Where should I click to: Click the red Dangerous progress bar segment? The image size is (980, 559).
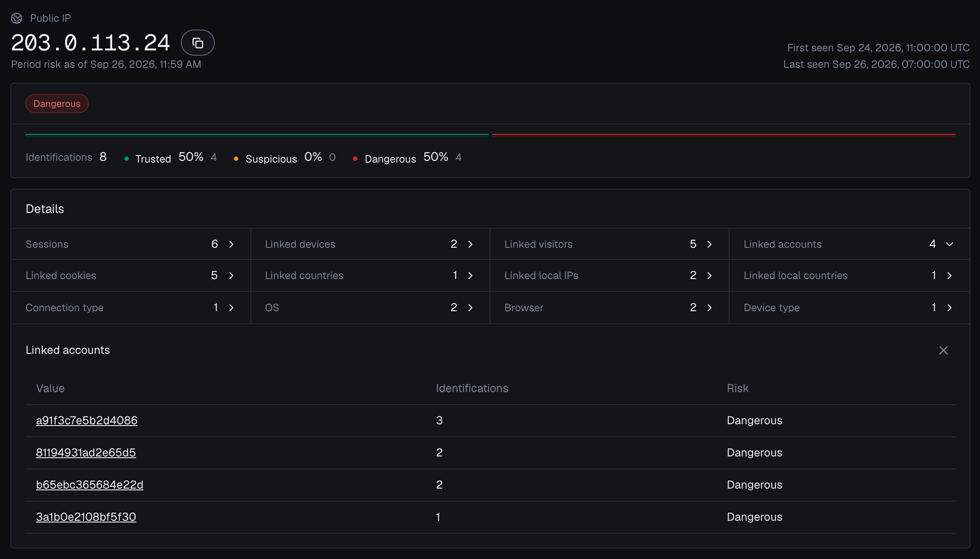click(x=723, y=135)
